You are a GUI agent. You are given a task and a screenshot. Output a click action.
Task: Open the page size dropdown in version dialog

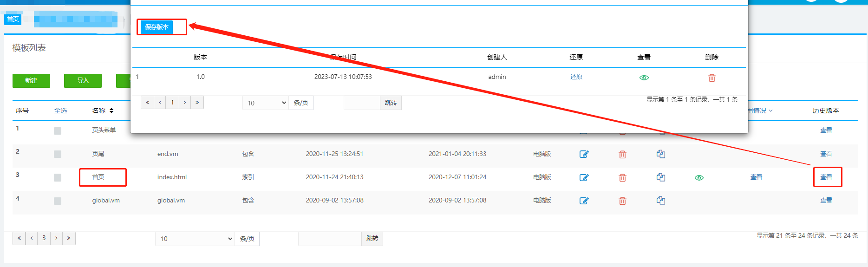point(266,103)
